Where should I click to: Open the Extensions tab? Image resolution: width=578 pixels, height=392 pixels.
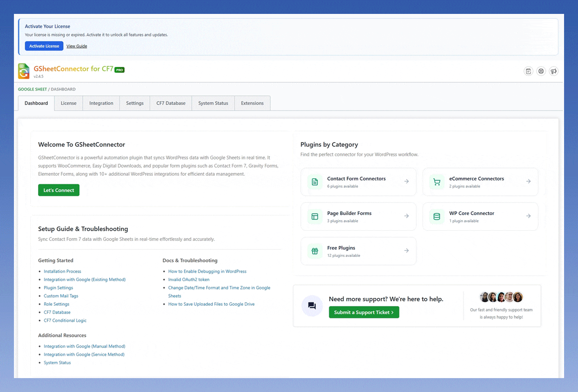tap(252, 103)
